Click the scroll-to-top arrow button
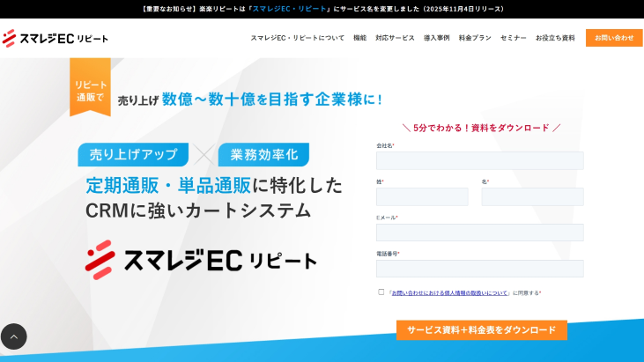The width and height of the screenshot is (644, 362). click(14, 336)
